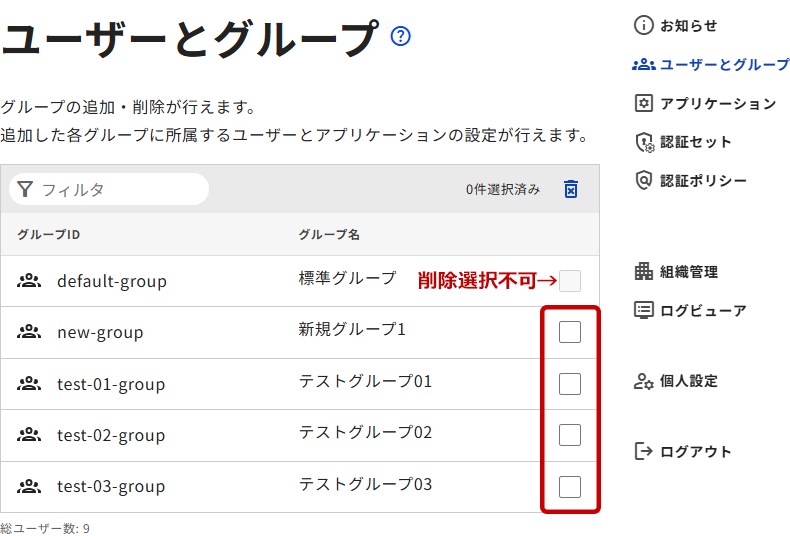790x536 pixels.
Task: Click the group icon beside test-03-group
Action: coord(28,487)
